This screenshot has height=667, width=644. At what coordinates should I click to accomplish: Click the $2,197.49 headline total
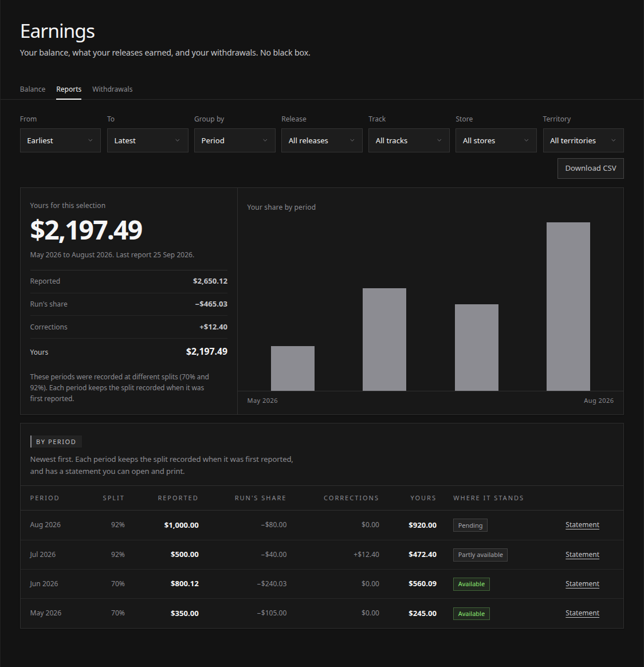click(x=87, y=230)
